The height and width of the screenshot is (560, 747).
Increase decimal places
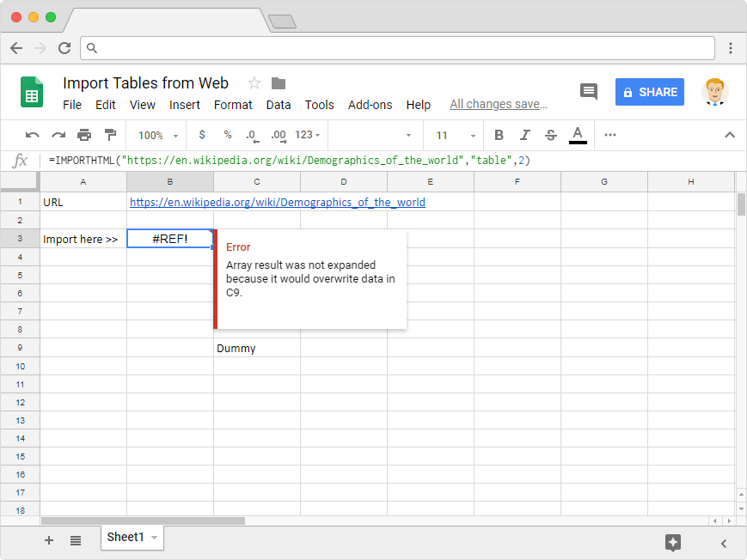279,136
